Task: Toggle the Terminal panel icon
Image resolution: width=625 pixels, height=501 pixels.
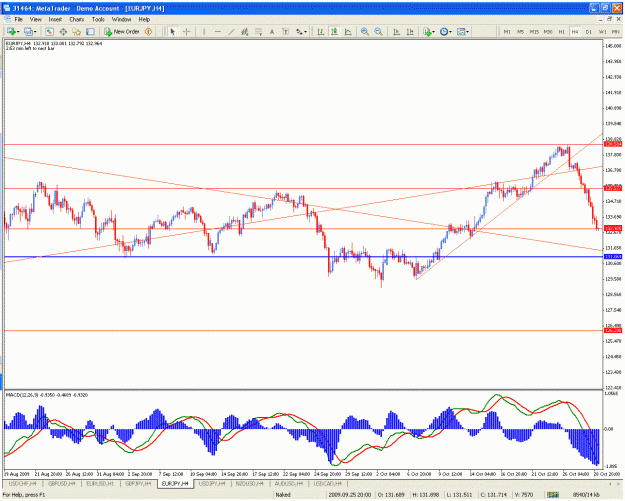Action: [90, 31]
